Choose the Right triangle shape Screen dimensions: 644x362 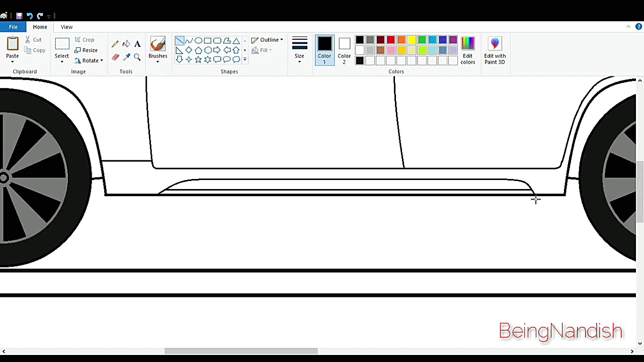point(180,50)
